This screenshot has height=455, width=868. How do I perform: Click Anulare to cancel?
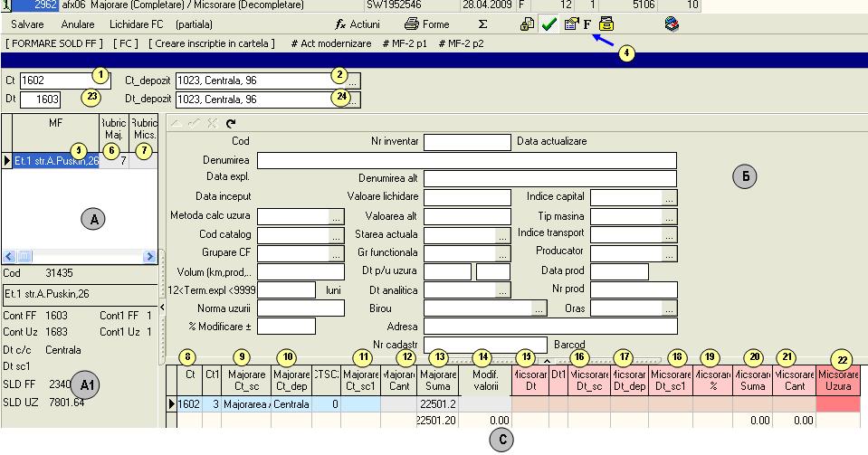[78, 24]
